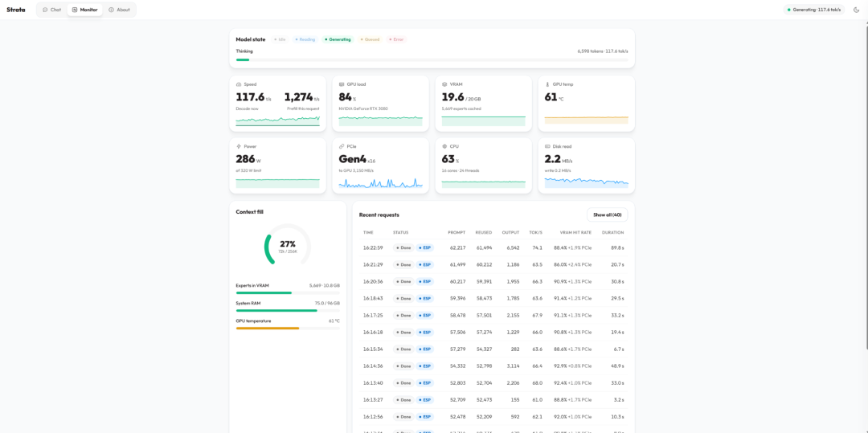This screenshot has height=433, width=868.
Task: Click the 16:15:34 request time
Action: pos(373,349)
